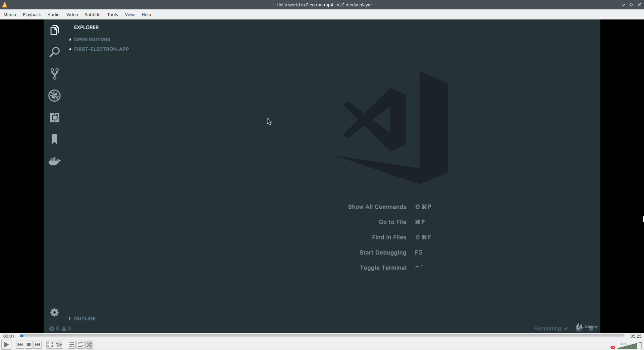644x350 pixels.
Task: Toggle elapsed time display 00:01
Action: tap(9, 336)
